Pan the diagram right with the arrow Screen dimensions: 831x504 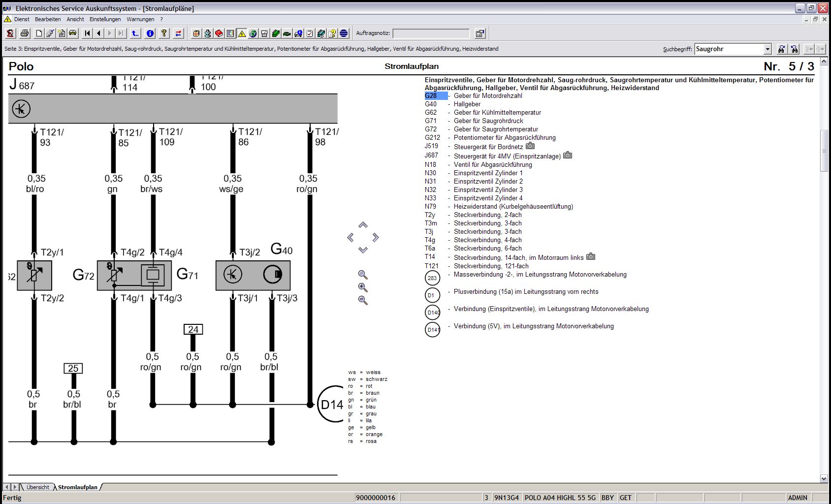pyautogui.click(x=376, y=238)
